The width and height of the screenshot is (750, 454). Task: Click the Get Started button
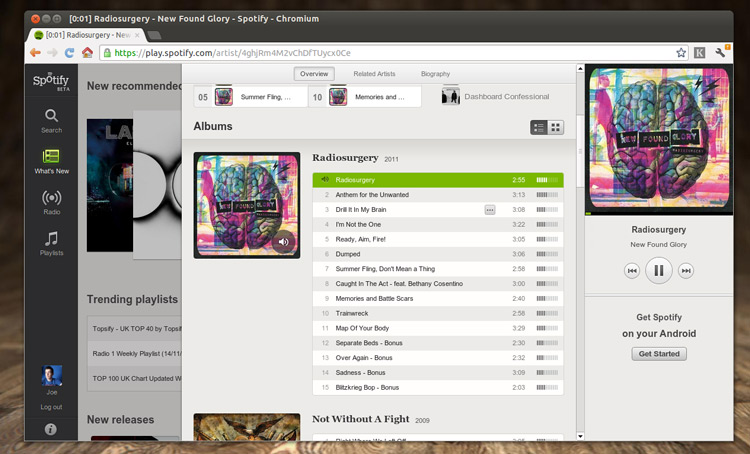pyautogui.click(x=659, y=354)
